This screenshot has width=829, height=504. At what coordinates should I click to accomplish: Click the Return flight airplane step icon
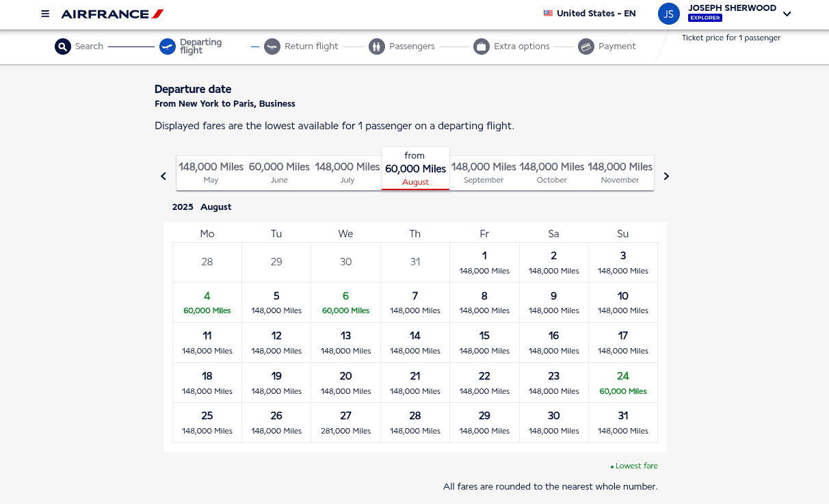coord(272,46)
